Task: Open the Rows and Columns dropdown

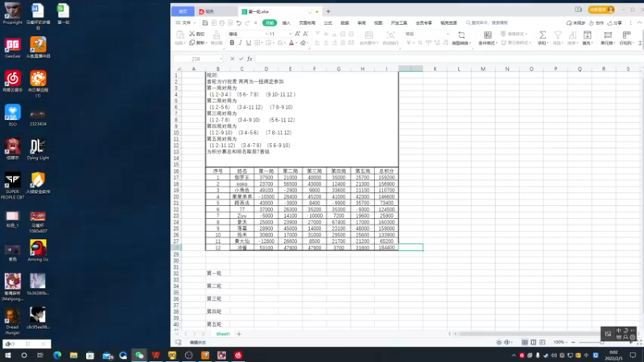Action: pos(626,38)
